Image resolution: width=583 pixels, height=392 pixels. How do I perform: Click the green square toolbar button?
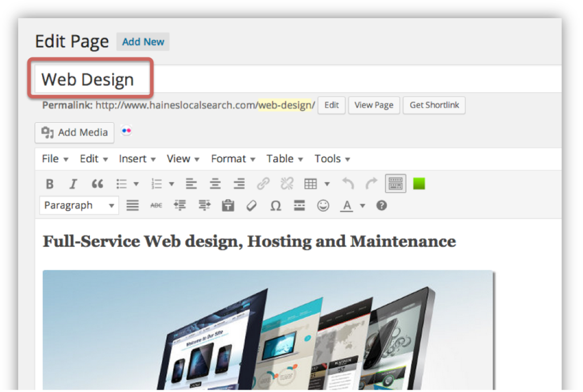pyautogui.click(x=419, y=184)
